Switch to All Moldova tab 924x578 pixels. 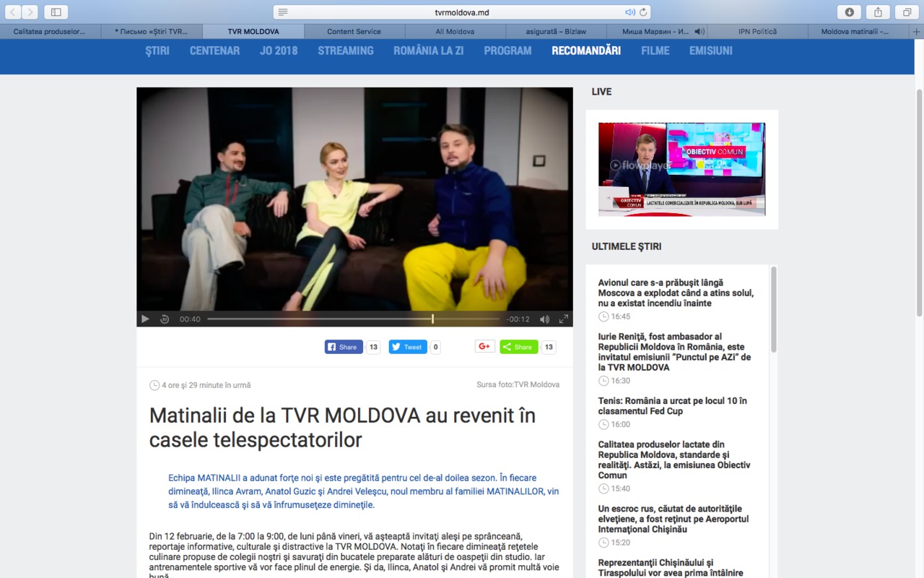click(456, 32)
